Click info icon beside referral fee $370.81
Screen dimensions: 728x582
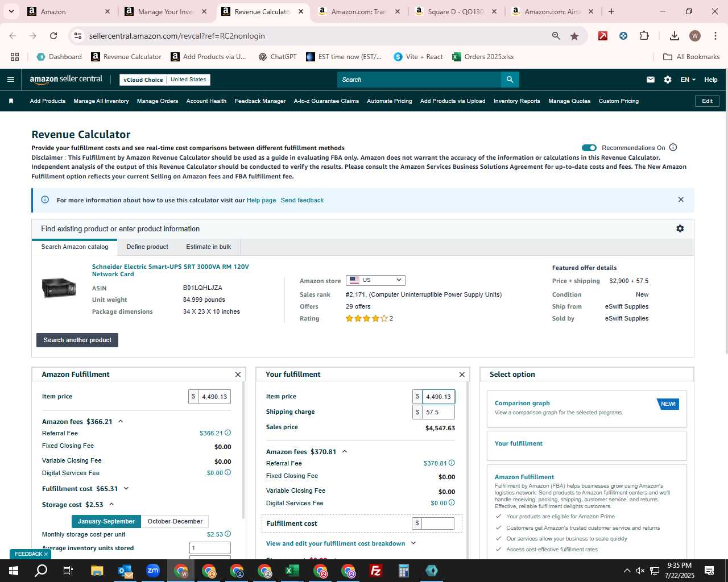(x=452, y=463)
